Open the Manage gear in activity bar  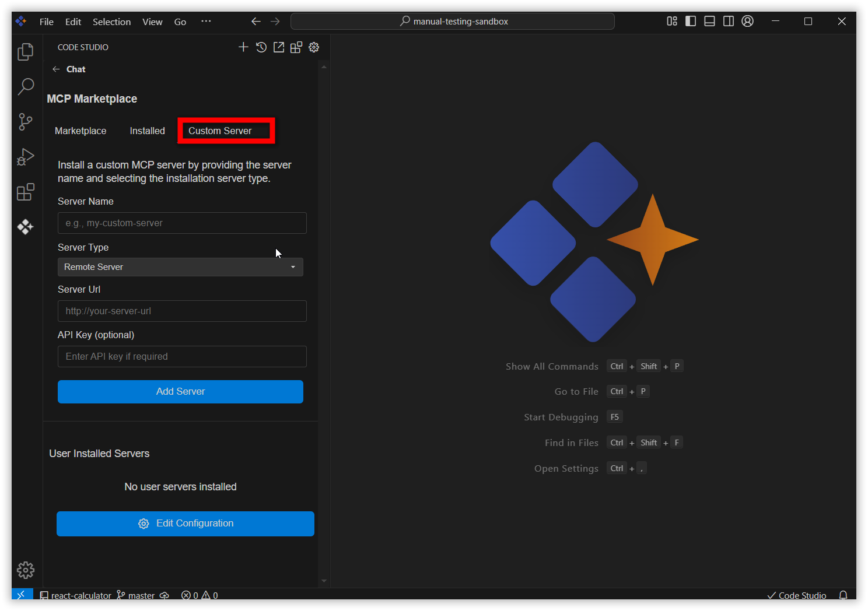point(26,570)
